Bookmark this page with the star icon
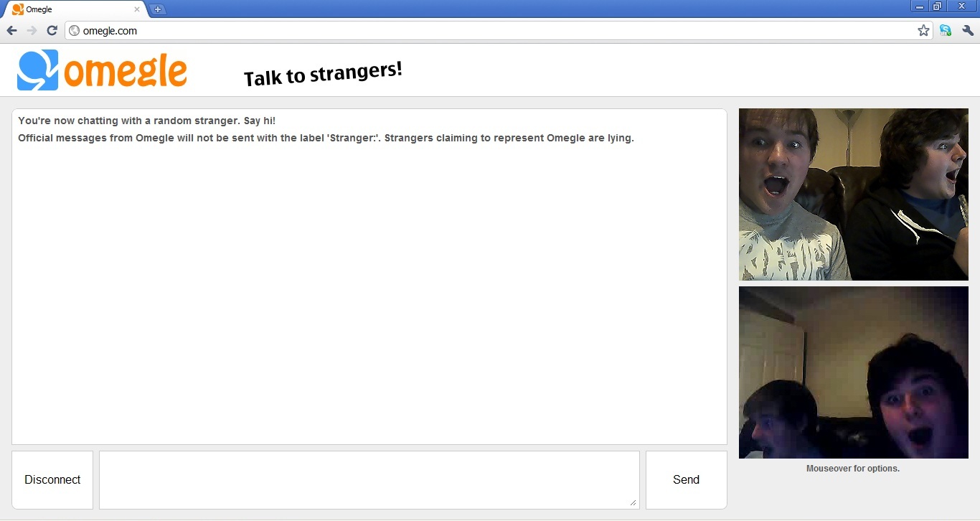980x521 pixels. 923,31
